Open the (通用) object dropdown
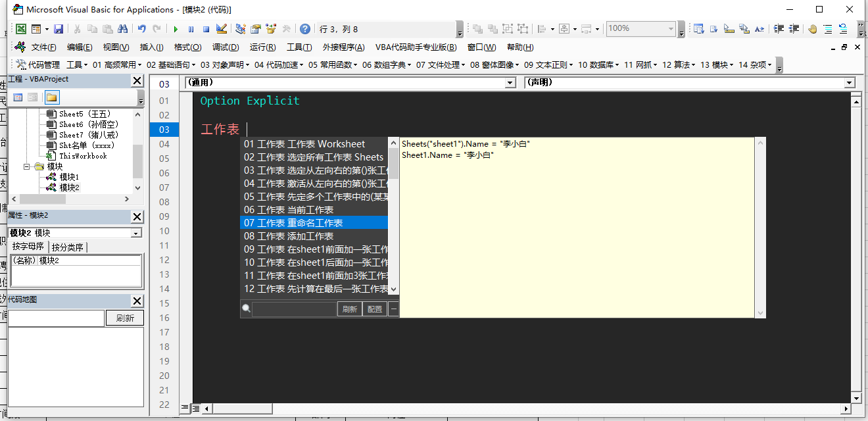Screen dimensions: 868x421 [510, 83]
